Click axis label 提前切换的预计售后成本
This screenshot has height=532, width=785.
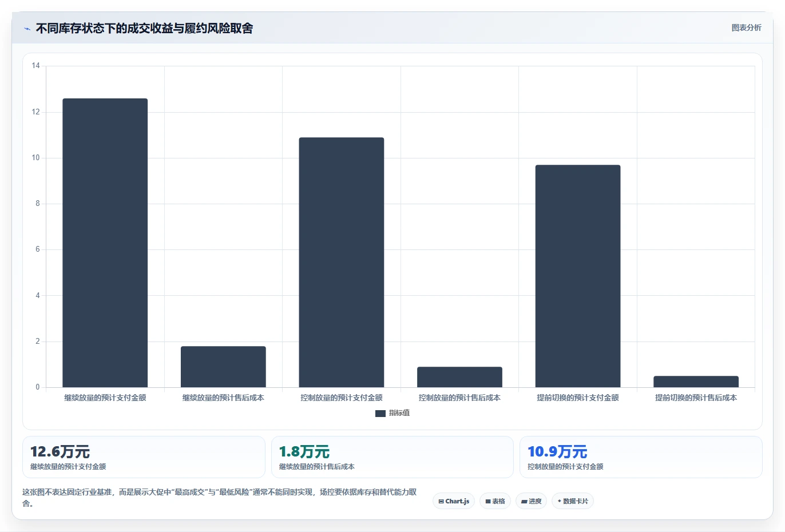click(x=696, y=398)
